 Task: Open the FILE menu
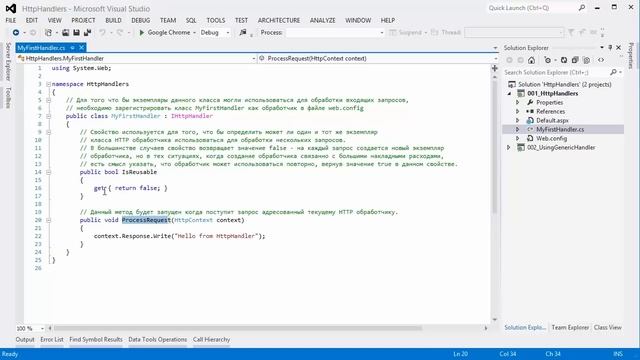11,20
